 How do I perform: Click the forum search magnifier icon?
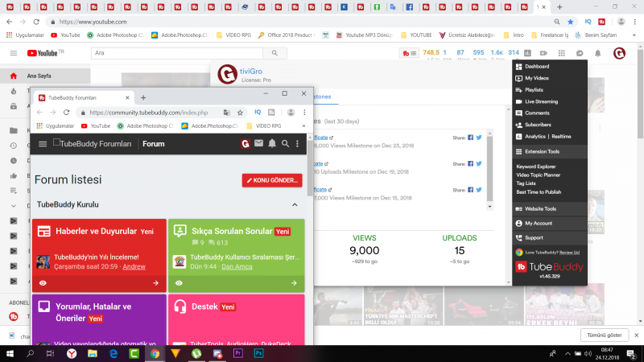(285, 143)
